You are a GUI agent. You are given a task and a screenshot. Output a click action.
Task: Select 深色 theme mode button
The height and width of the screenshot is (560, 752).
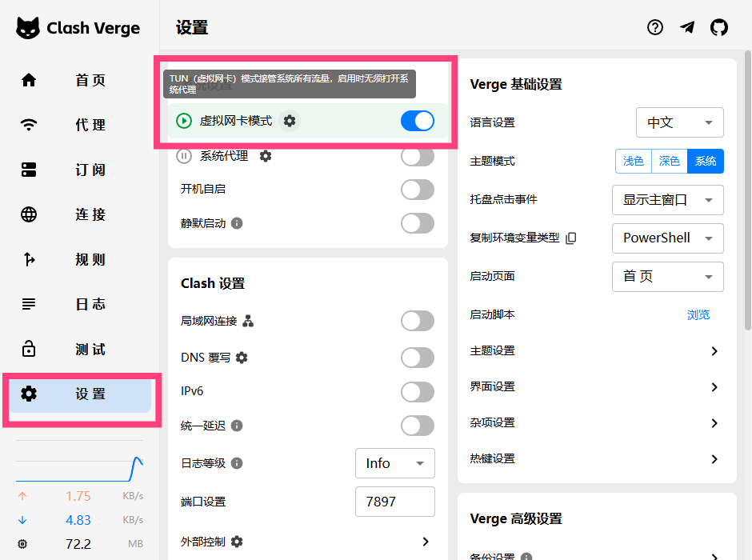(x=669, y=161)
